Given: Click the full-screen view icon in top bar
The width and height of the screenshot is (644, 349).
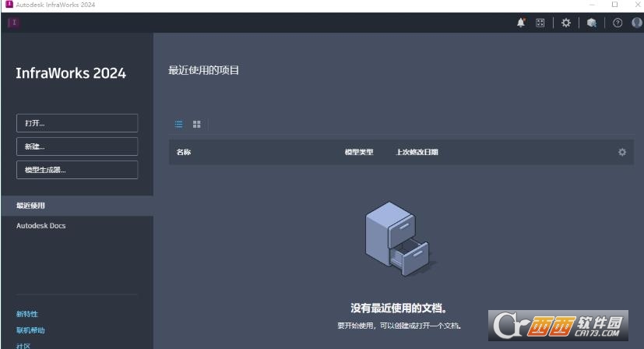Looking at the screenshot, I should click(540, 23).
